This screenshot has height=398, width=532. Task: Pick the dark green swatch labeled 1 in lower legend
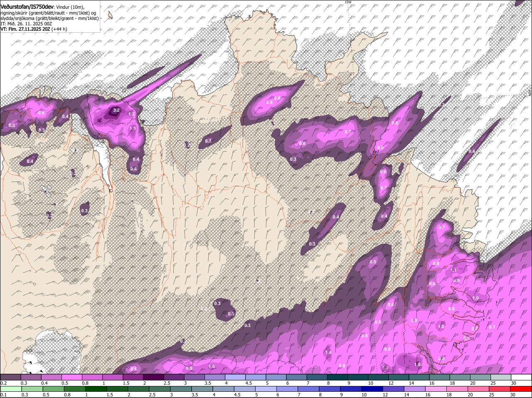tap(96, 389)
